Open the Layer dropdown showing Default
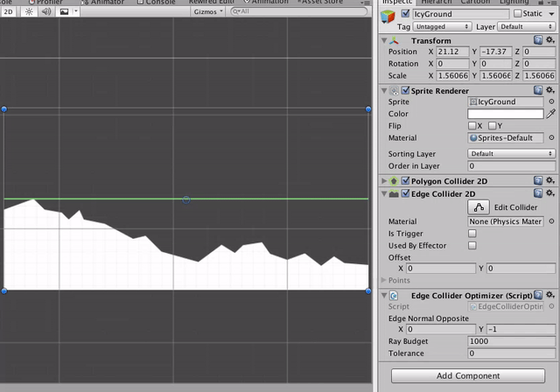 coord(527,27)
